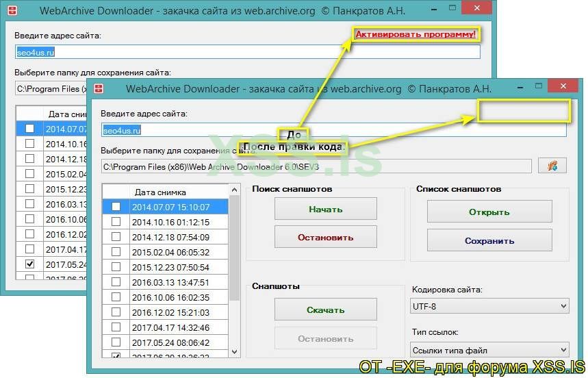Click the snapshot list scroll down arrow
This screenshot has height=378, width=588.
tap(234, 352)
